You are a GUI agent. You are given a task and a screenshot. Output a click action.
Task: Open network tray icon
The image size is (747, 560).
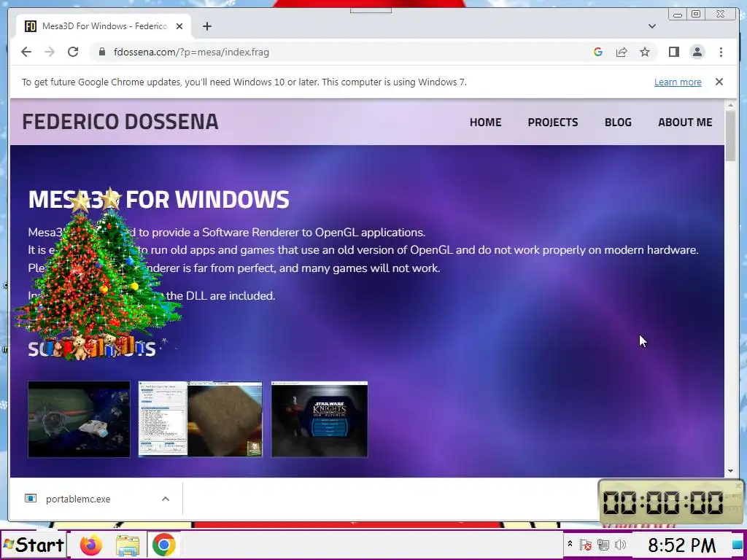pyautogui.click(x=603, y=545)
